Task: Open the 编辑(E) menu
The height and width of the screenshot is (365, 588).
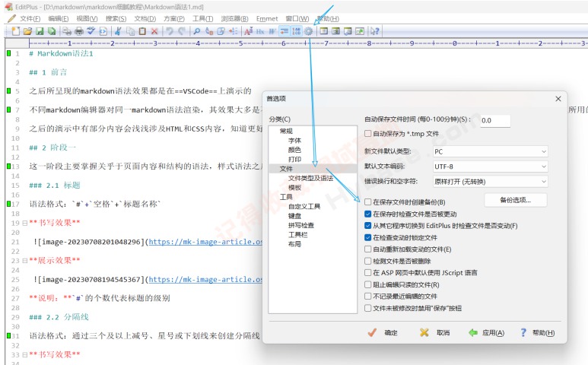Action: click(59, 18)
